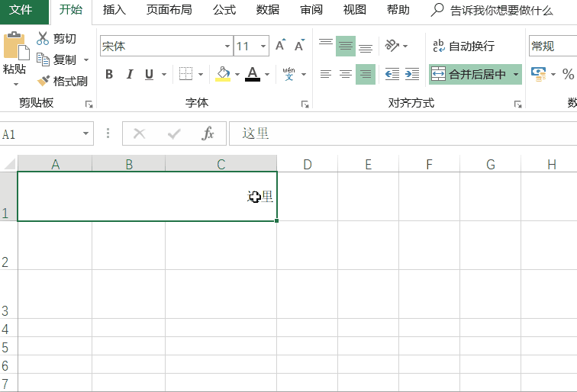Expand the Paste options arrow
This screenshot has height=392, width=577.
[x=16, y=84]
